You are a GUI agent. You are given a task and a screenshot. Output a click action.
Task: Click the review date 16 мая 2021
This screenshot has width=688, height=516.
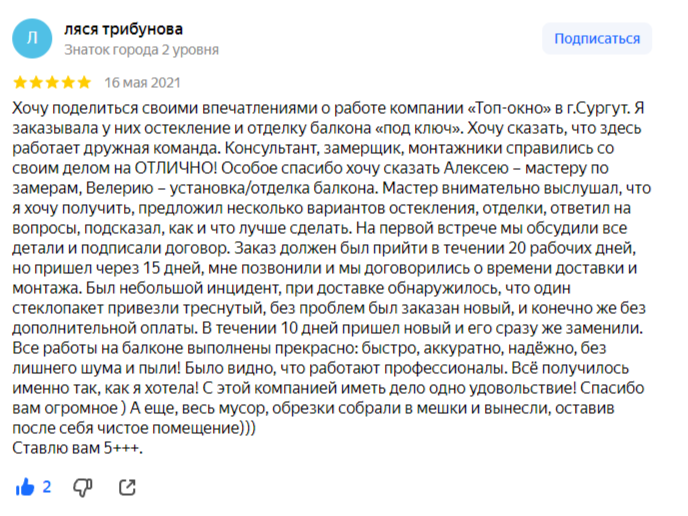click(142, 82)
